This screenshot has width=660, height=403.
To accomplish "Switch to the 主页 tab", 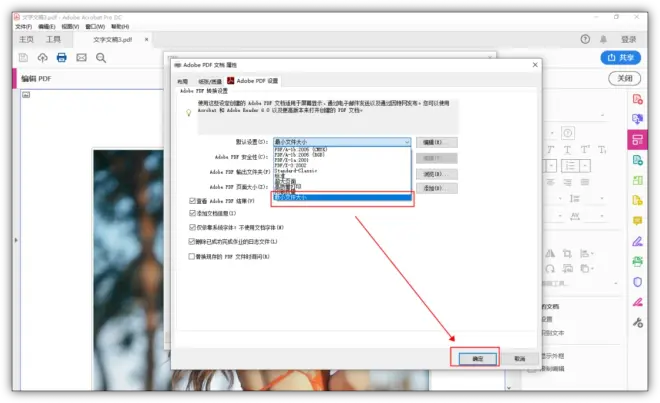I will click(26, 39).
